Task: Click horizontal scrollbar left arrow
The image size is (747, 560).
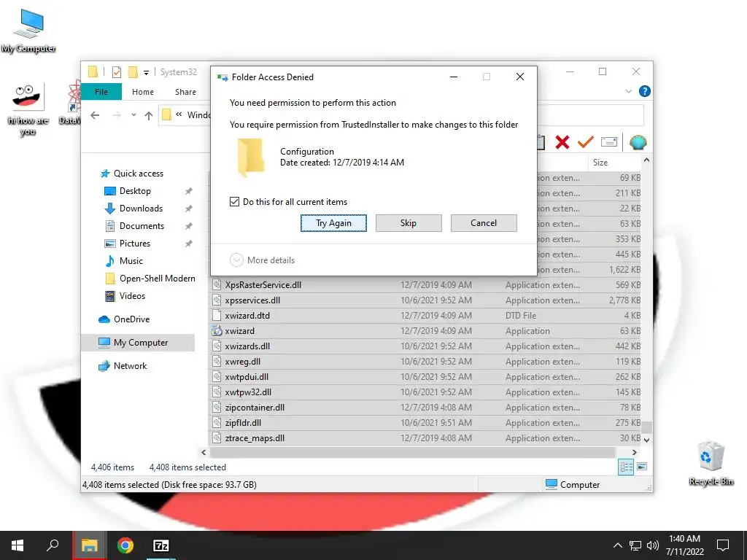Action: (x=204, y=452)
